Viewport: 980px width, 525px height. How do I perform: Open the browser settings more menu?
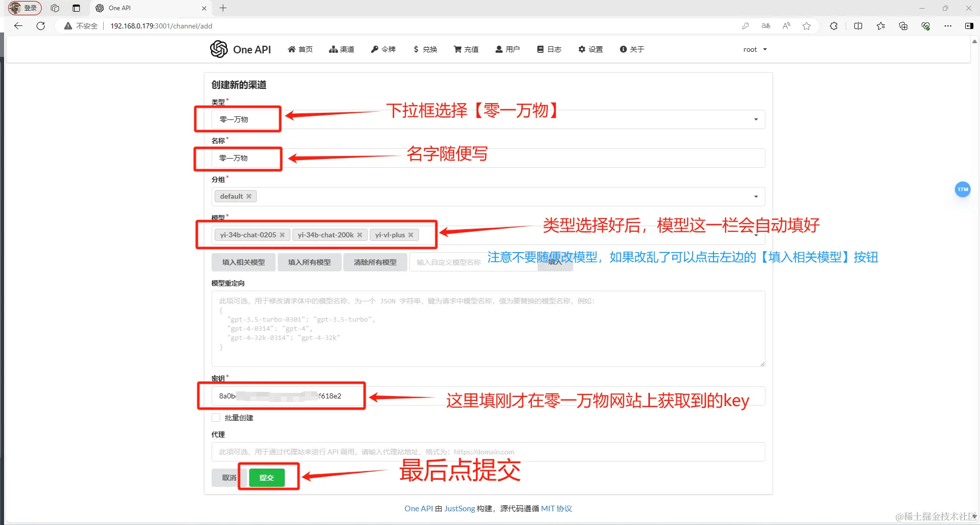pyautogui.click(x=948, y=26)
